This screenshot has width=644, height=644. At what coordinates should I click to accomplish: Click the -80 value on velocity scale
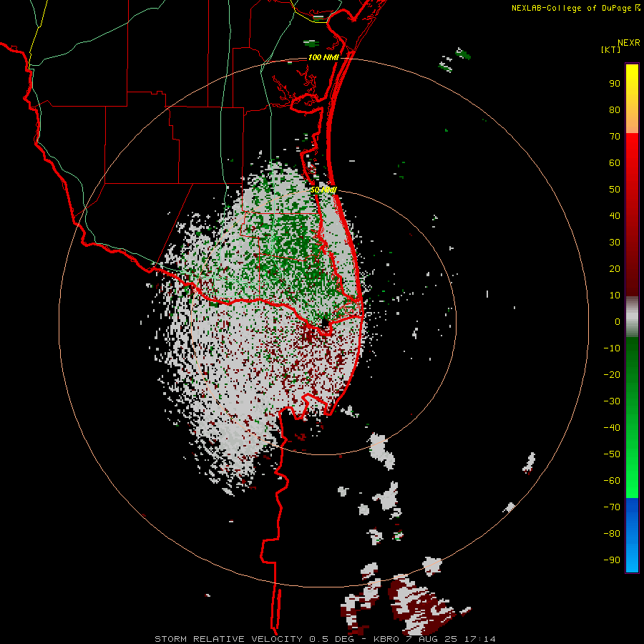612,534
